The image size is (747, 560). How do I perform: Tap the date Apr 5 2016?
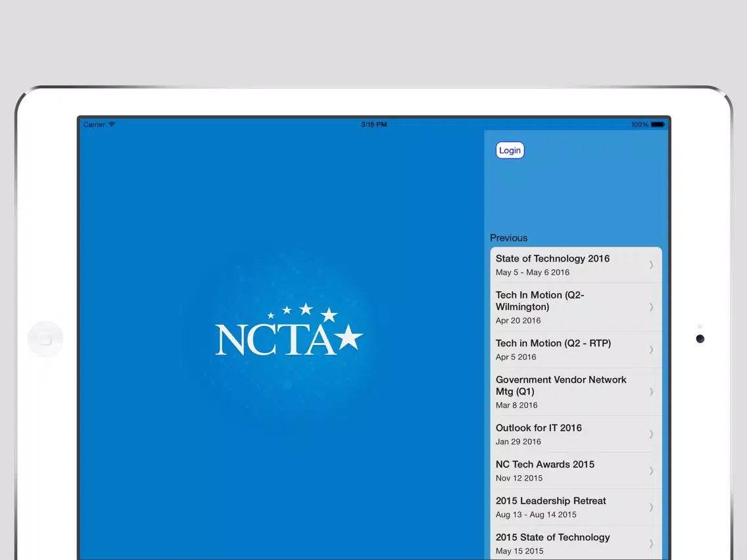point(516,357)
